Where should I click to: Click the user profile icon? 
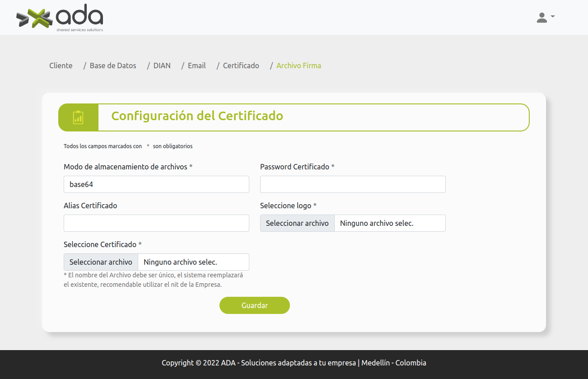coord(541,18)
